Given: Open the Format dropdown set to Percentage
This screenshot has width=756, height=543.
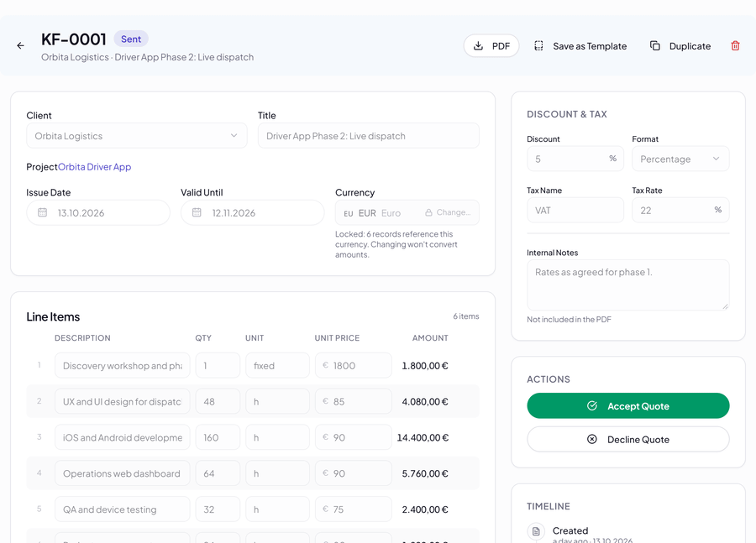Looking at the screenshot, I should (680, 159).
